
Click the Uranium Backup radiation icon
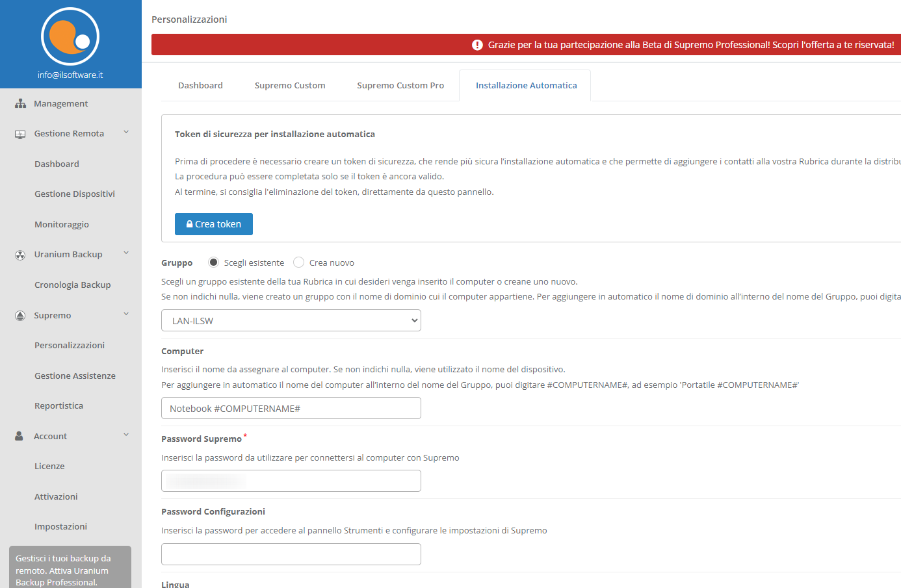(x=20, y=255)
